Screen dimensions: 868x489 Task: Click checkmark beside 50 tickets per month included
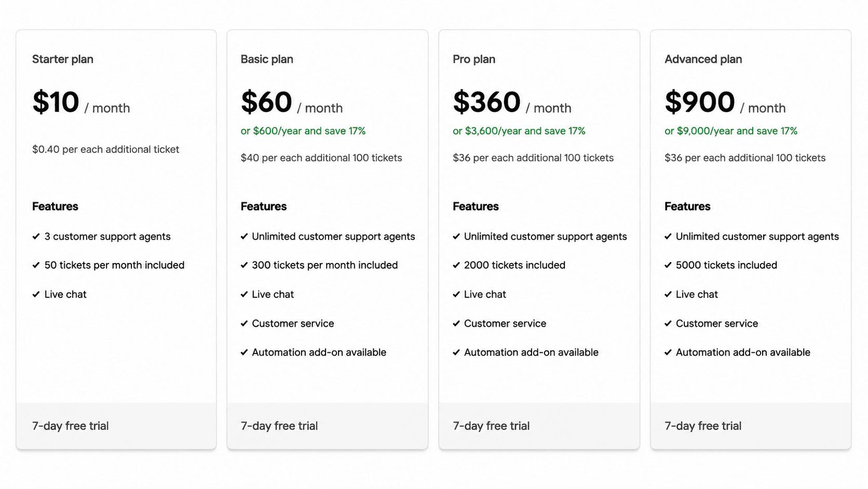[x=36, y=265]
